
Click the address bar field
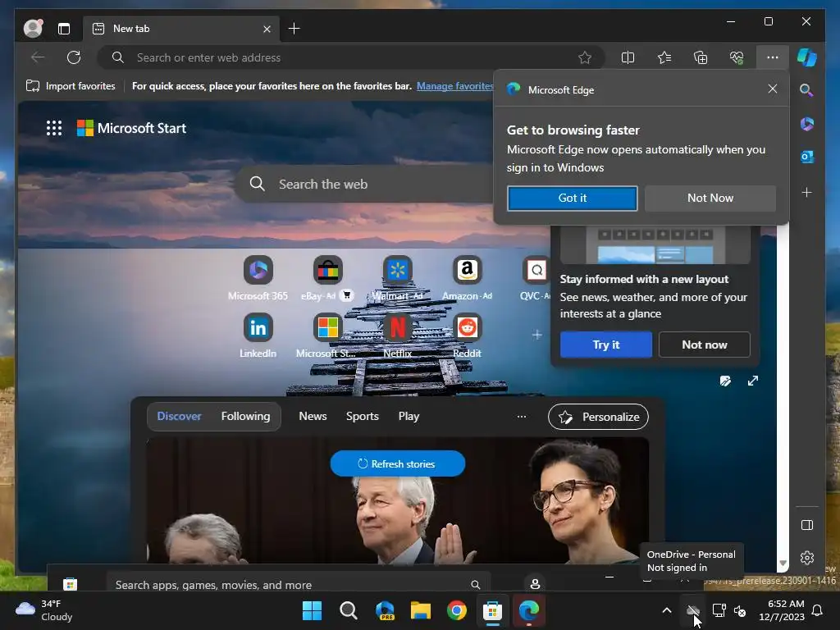pyautogui.click(x=351, y=57)
